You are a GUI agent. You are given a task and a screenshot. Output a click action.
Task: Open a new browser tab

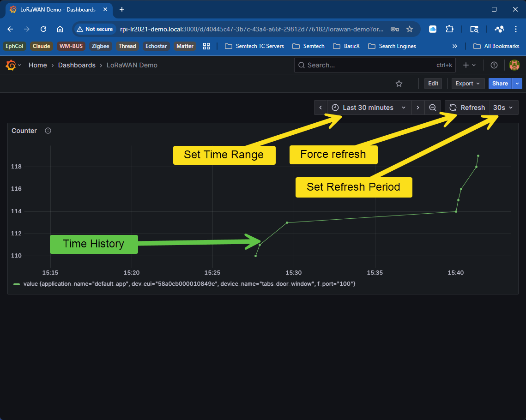pos(122,9)
